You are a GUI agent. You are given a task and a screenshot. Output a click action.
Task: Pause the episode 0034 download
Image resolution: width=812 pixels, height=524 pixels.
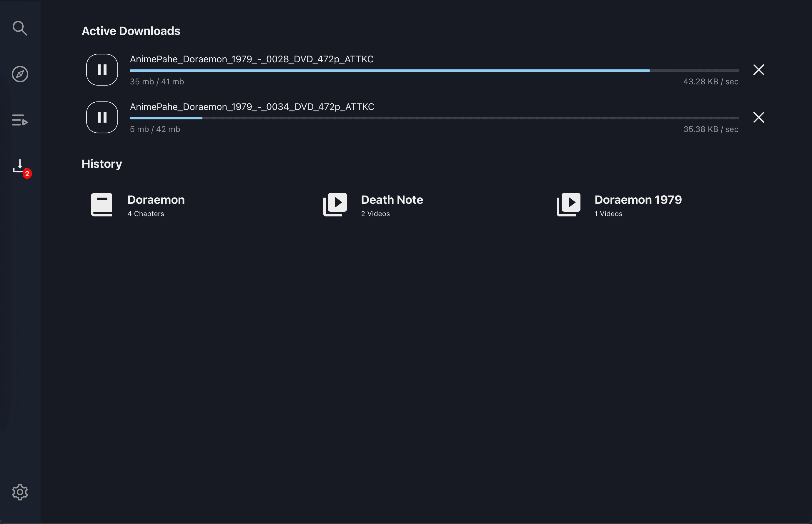(102, 117)
